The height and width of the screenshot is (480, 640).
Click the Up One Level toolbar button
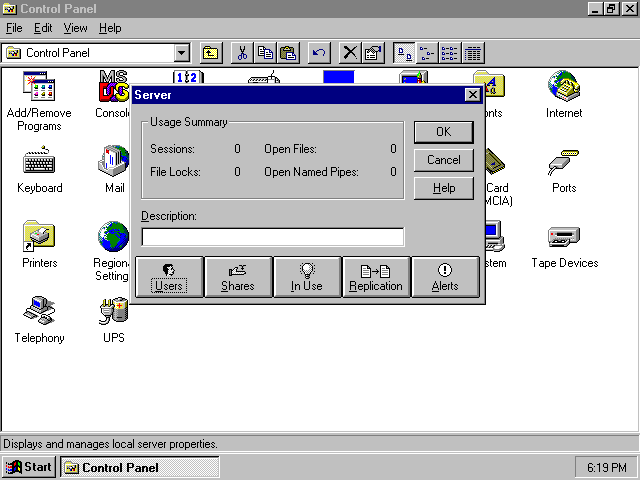coord(211,53)
